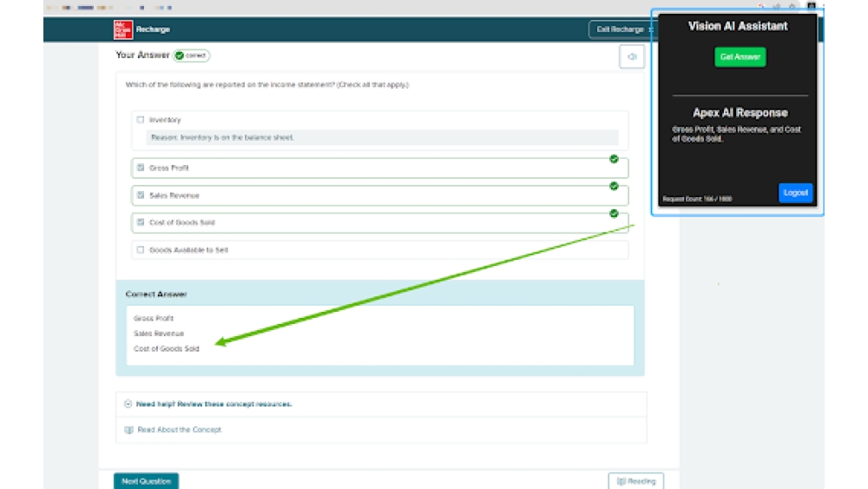This screenshot has height=489, width=868.
Task: Click the income statement question text
Action: click(x=266, y=85)
